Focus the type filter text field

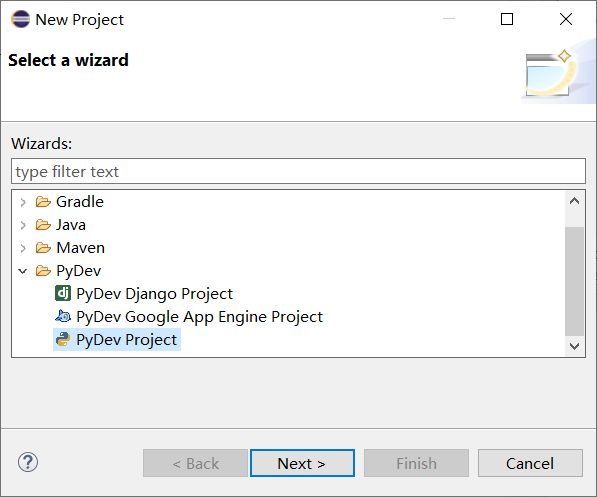coord(298,171)
